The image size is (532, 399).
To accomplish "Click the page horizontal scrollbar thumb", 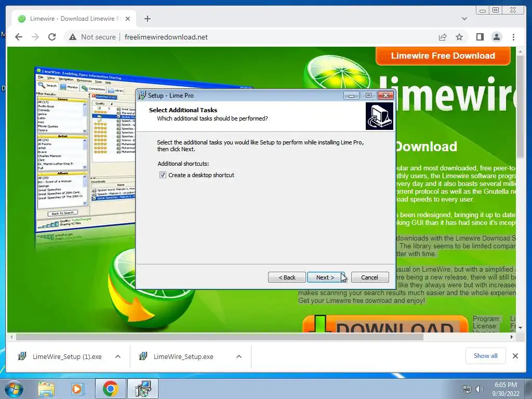I will coord(220,337).
